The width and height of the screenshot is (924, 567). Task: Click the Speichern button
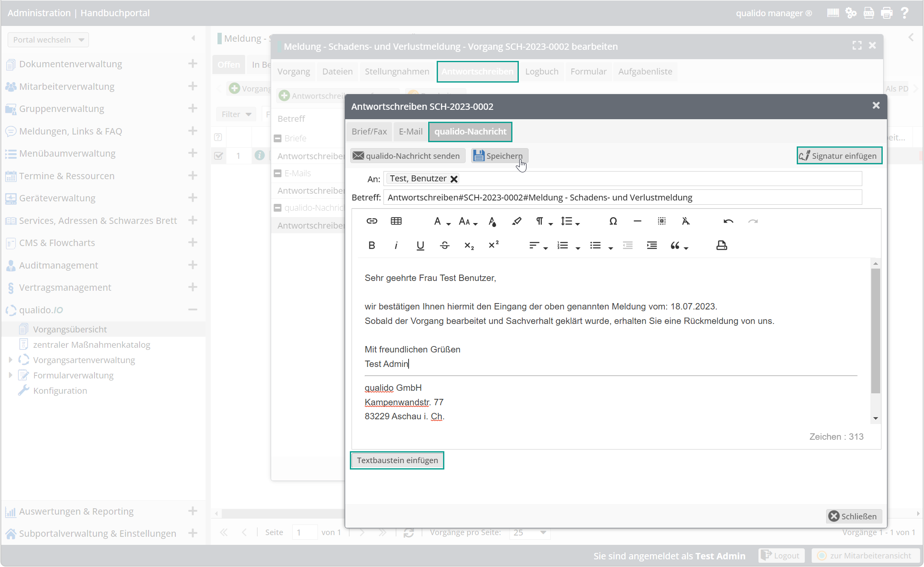(x=499, y=156)
